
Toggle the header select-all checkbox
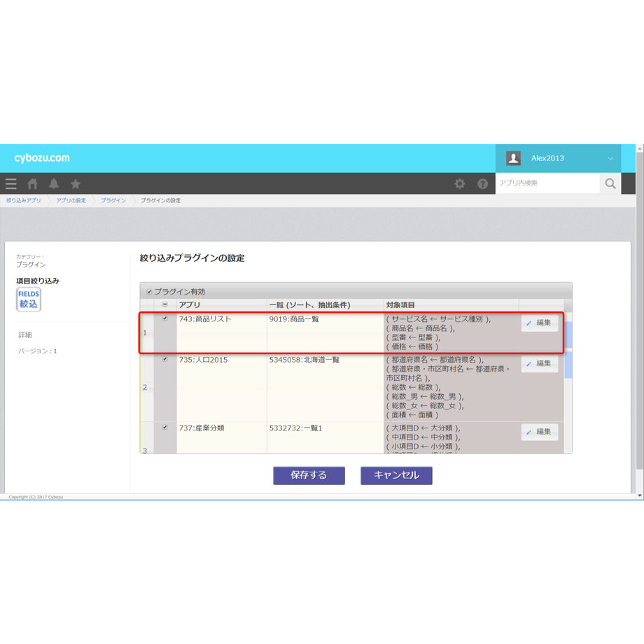tap(165, 304)
